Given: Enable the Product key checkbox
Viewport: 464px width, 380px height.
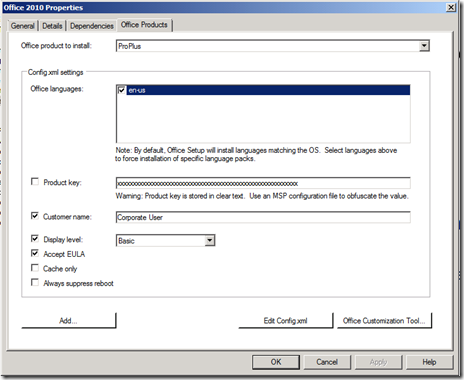Looking at the screenshot, I should (35, 182).
